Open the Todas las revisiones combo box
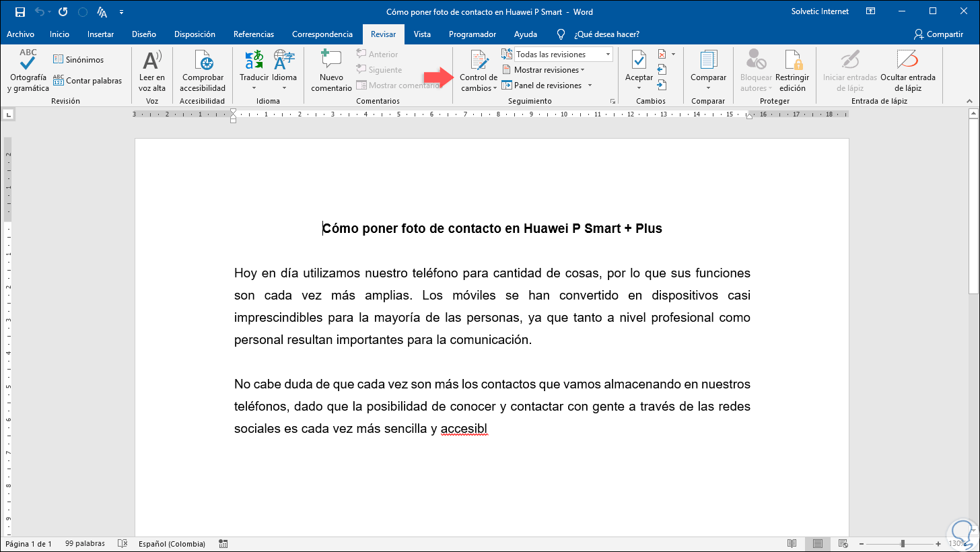The image size is (980, 552). [x=563, y=54]
